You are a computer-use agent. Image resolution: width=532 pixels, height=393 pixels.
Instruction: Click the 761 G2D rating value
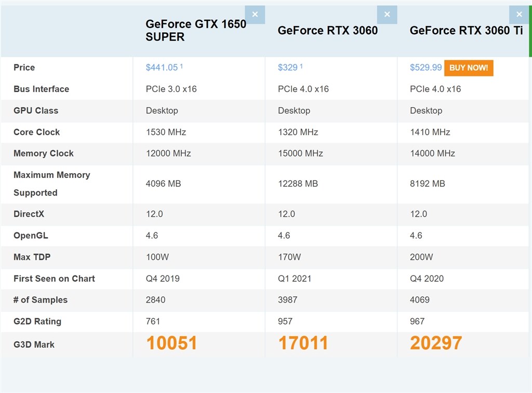[153, 321]
